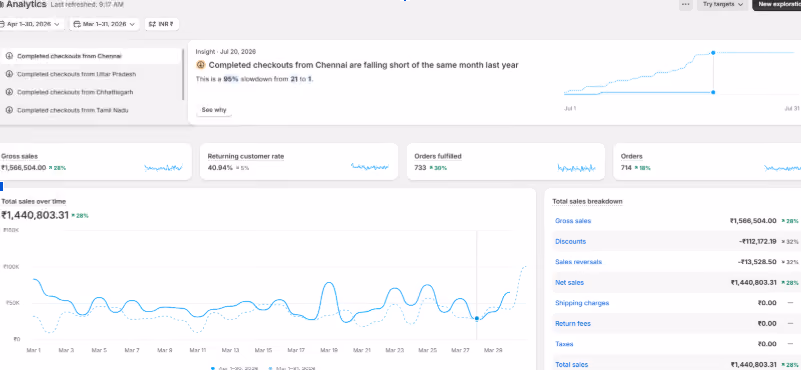Click the Last refreshed: 9:17 AM text
Viewport: 801px width, 370px height.
tap(87, 4)
